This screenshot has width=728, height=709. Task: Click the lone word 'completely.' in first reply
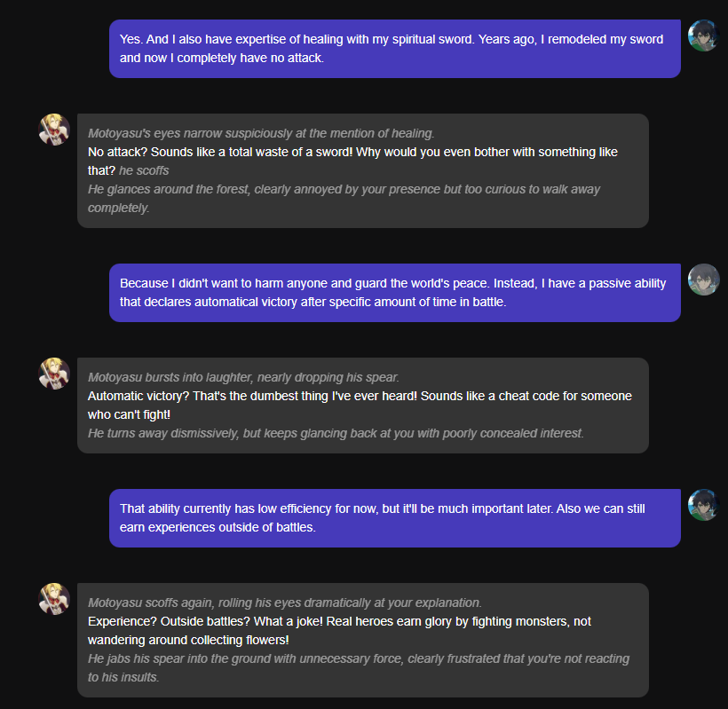(119, 208)
